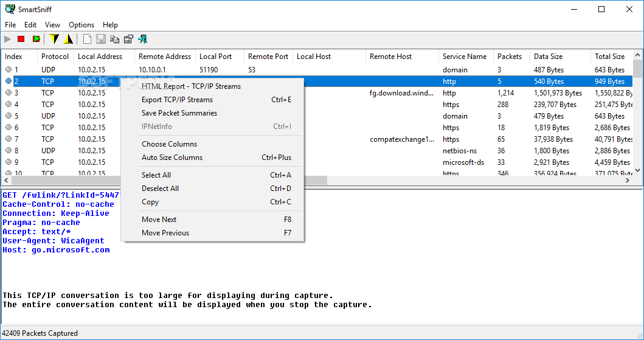Click status bullet of row index 7

pos(9,139)
